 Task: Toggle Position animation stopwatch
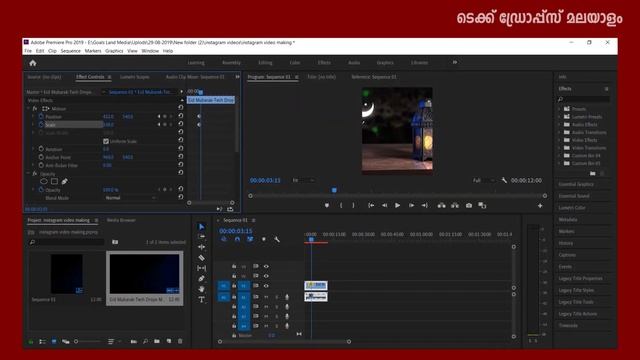point(41,116)
